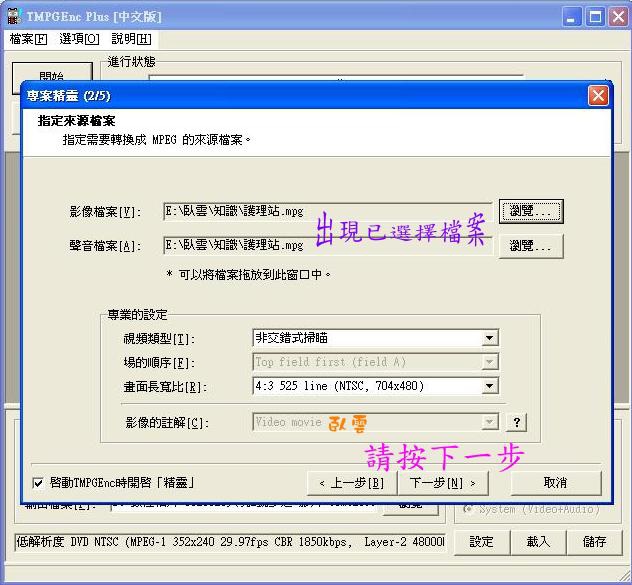Image resolution: width=632 pixels, height=585 pixels.
Task: Open the 畫面長寬比[R] dropdown
Action: tap(490, 386)
